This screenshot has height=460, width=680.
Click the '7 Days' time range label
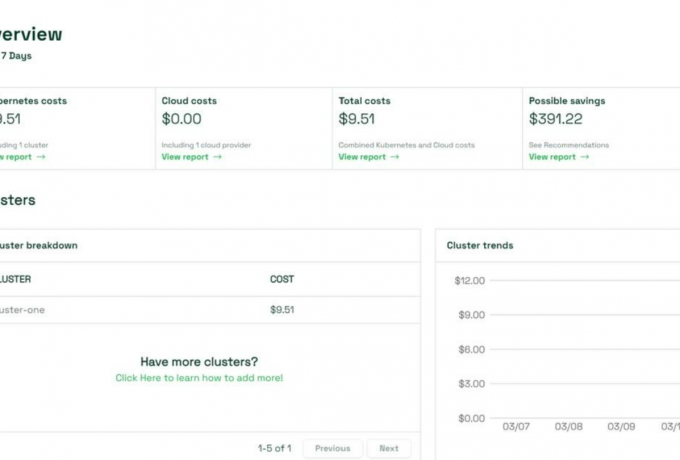pos(16,55)
